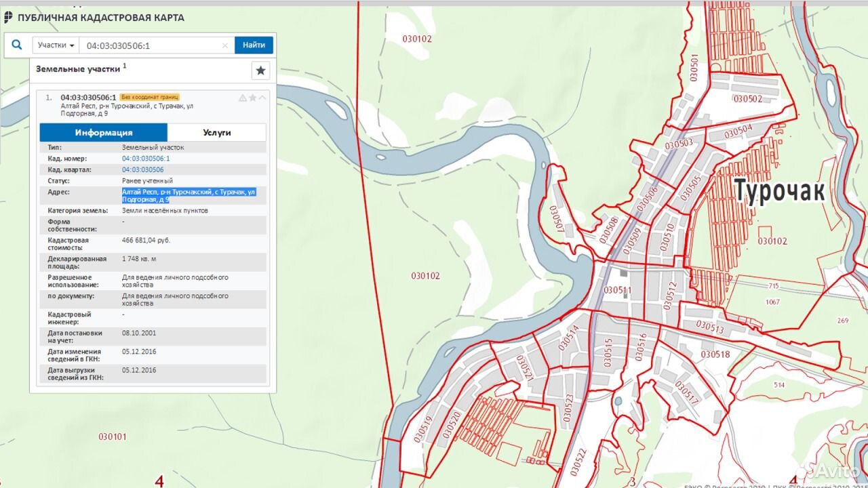Click map quarter label 030522
This screenshot has width=868, height=488.
(578, 463)
